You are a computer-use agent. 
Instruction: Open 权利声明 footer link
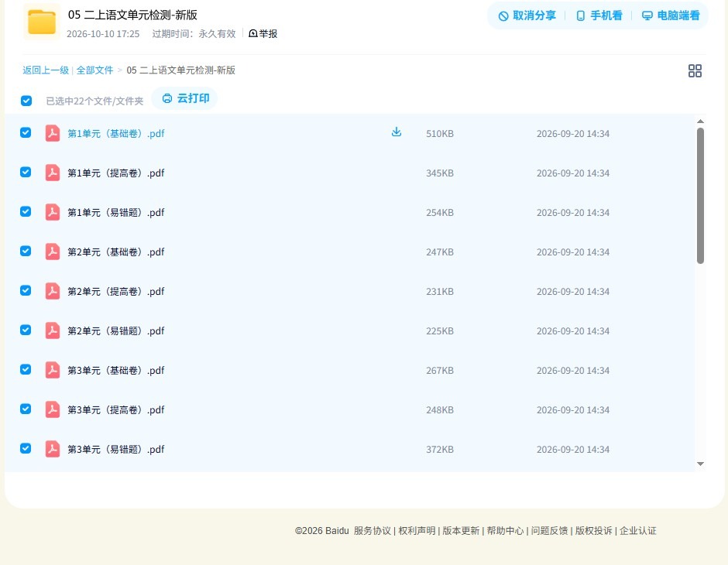coord(417,531)
